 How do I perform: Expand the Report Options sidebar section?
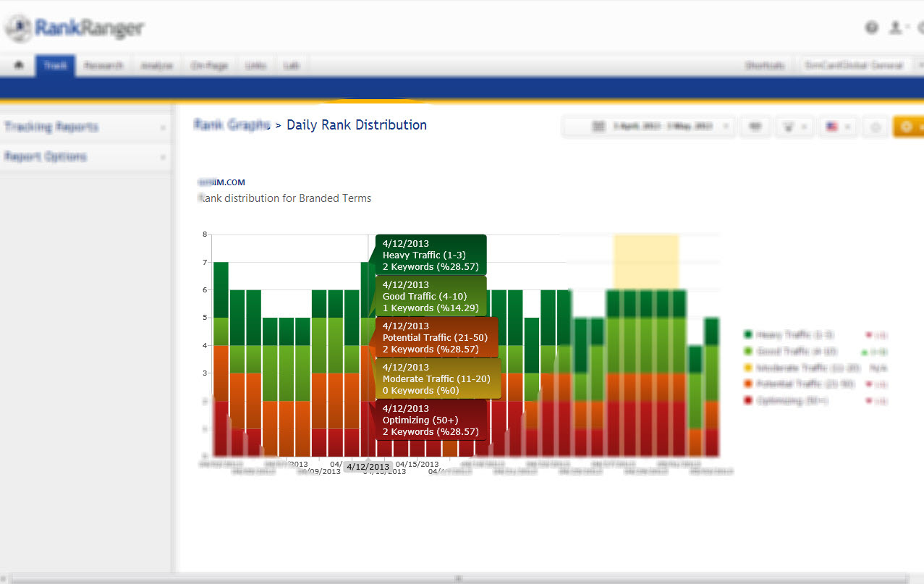tap(83, 157)
